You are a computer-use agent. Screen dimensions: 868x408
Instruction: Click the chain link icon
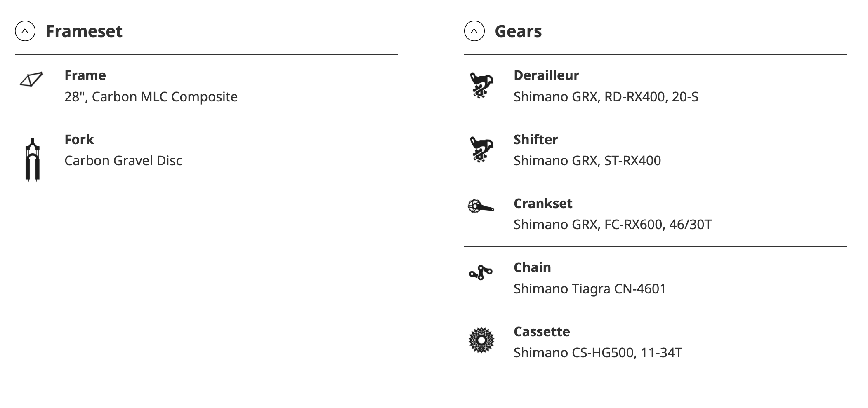click(x=481, y=272)
